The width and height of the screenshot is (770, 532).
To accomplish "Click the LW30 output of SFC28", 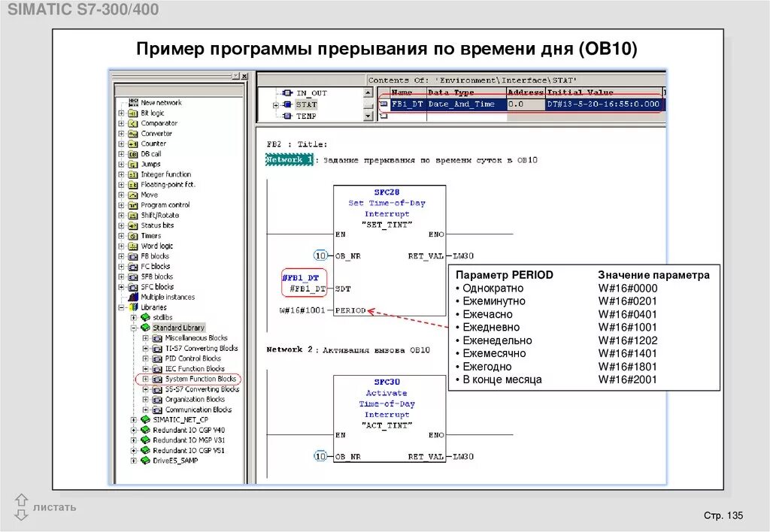I will (x=463, y=255).
